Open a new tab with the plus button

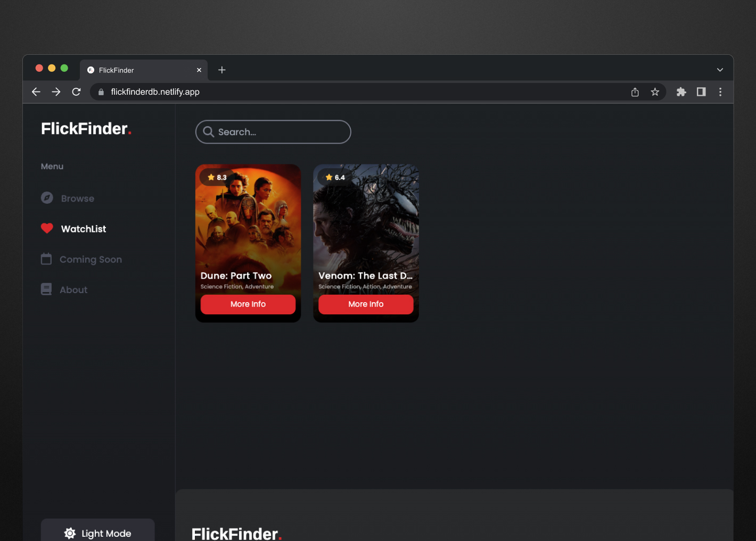tap(222, 70)
